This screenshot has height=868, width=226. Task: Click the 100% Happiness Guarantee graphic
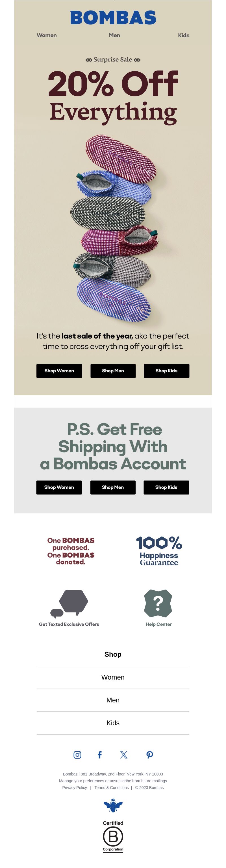pyautogui.click(x=159, y=550)
